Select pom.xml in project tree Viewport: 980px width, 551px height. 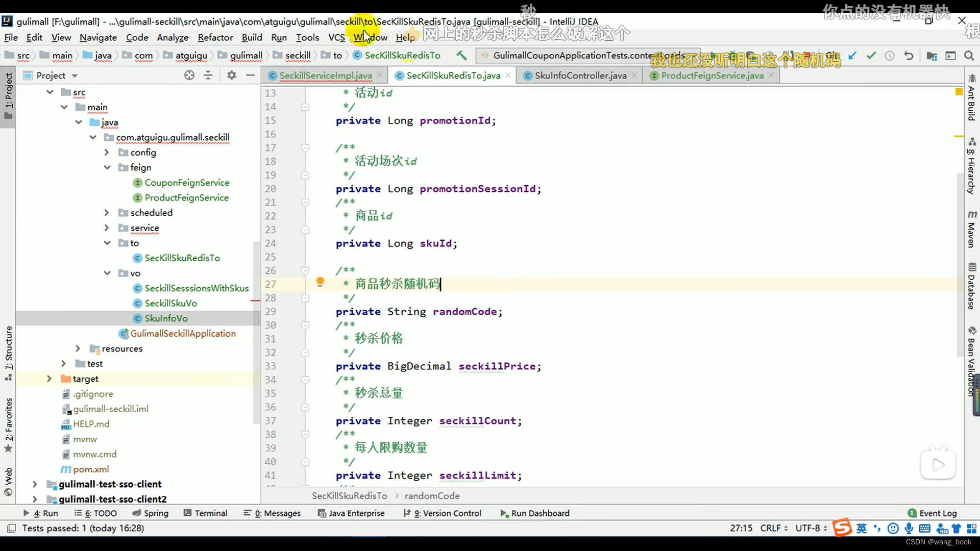click(91, 469)
